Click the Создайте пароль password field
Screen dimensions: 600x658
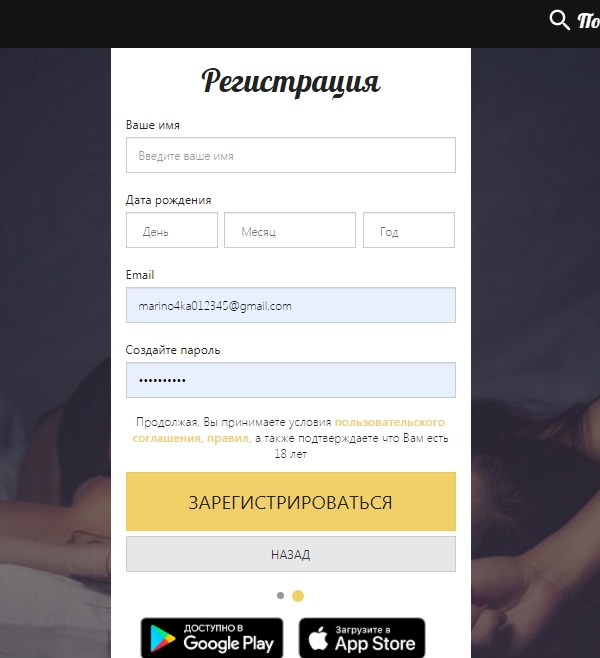pos(291,380)
